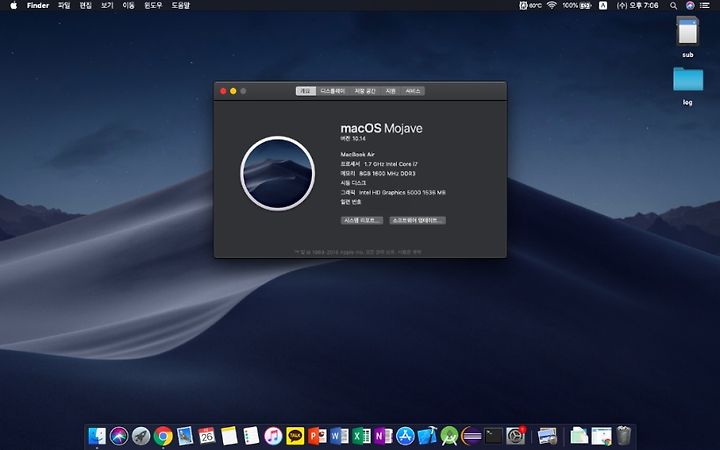
Task: Open the Preview app icon
Action: 547,436
